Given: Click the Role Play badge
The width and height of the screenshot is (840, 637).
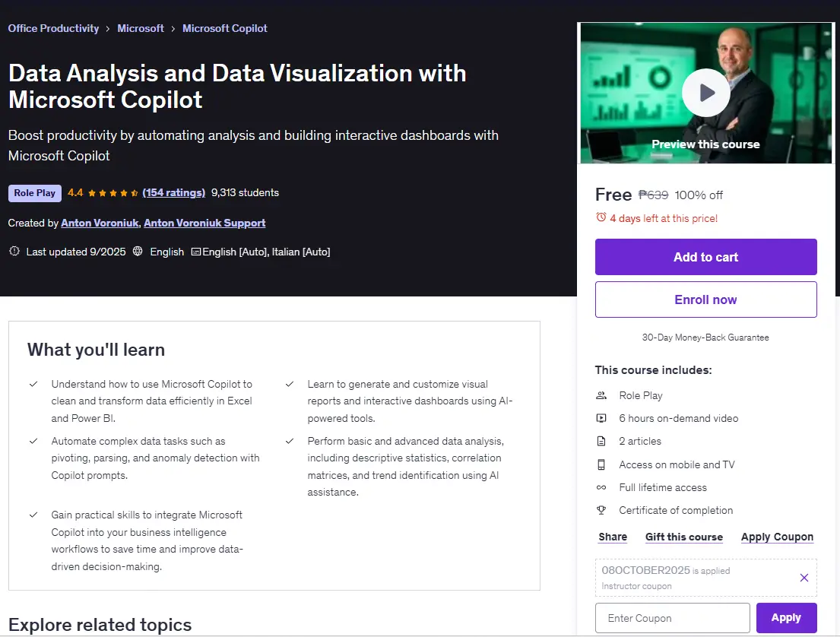Looking at the screenshot, I should [35, 193].
